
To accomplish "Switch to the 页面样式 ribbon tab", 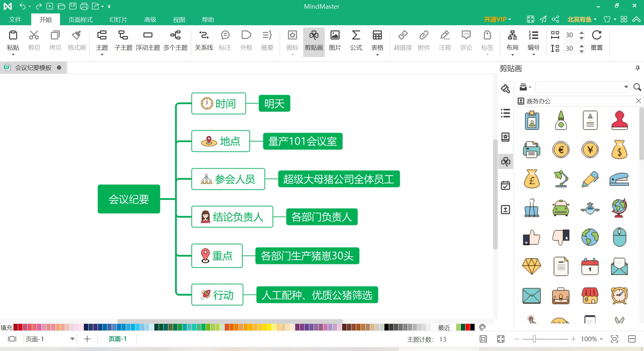I will [80, 19].
